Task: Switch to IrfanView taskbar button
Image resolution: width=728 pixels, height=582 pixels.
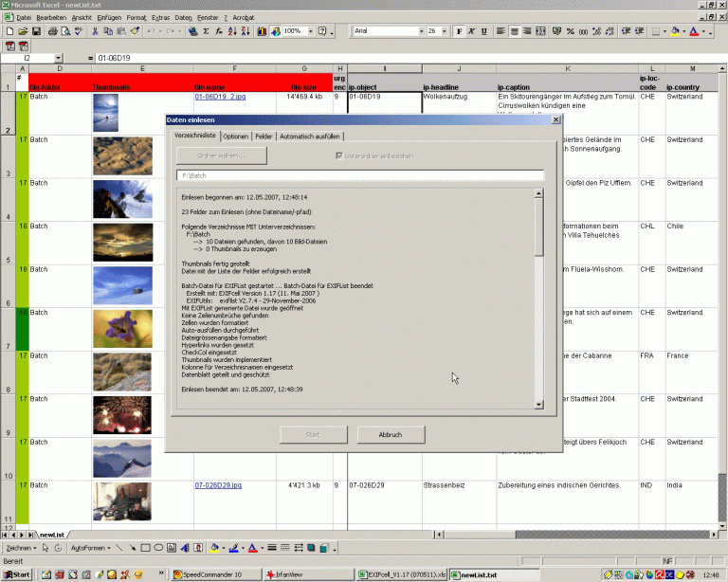Action: (x=310, y=574)
